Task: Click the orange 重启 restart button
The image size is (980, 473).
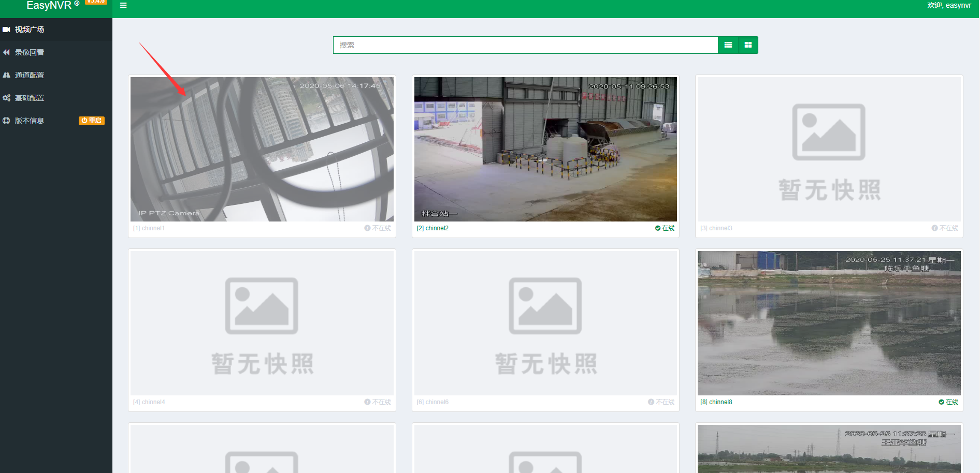Action: point(92,121)
